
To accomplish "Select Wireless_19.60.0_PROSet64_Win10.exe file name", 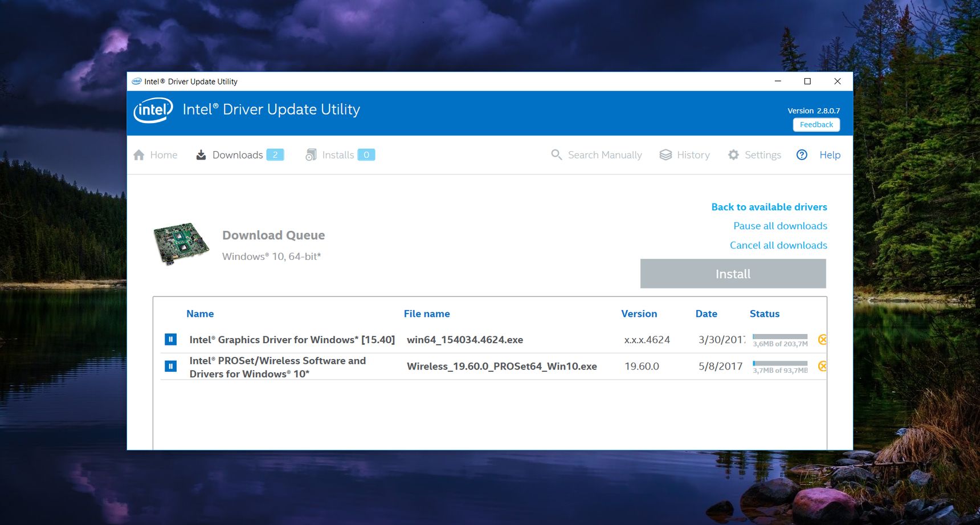I will [x=502, y=366].
